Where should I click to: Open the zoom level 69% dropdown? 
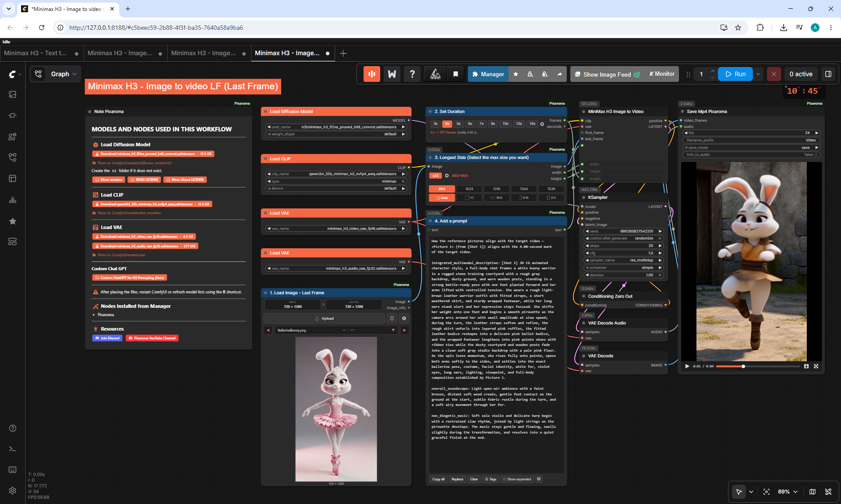tap(788, 492)
